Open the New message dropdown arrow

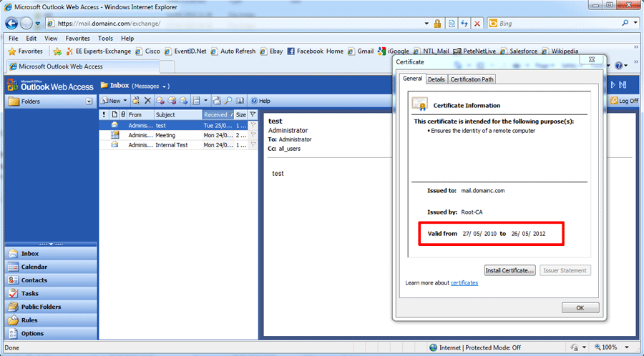(125, 101)
